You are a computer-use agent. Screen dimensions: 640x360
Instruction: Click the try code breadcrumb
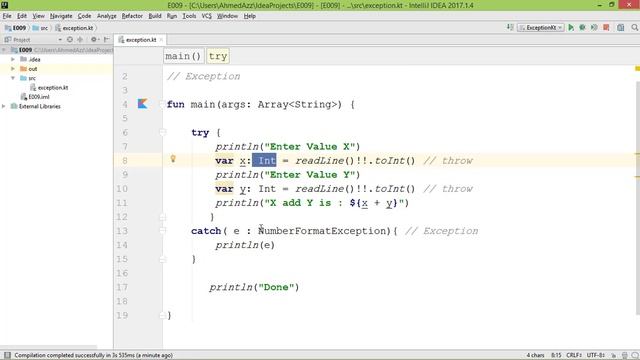pos(218,56)
